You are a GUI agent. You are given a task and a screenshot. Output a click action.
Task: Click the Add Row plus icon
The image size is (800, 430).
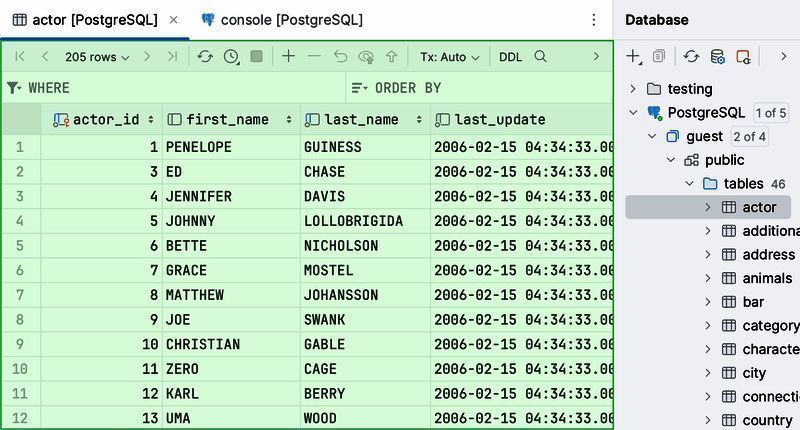tap(288, 57)
